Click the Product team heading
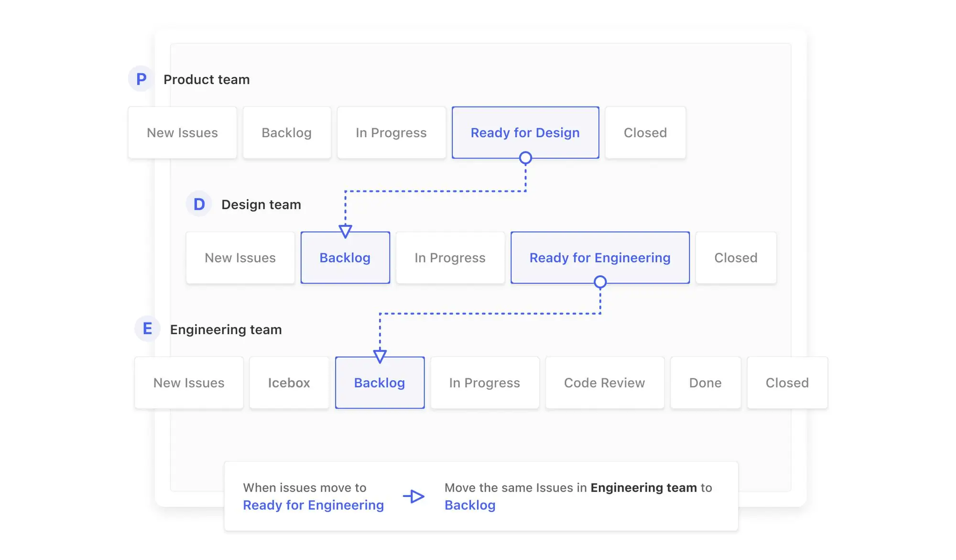The width and height of the screenshot is (956, 560). tap(206, 79)
